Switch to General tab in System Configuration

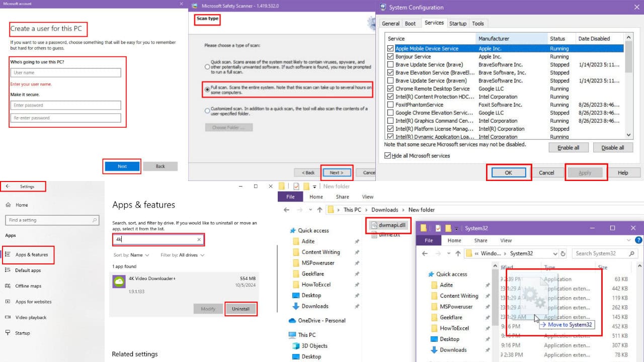(390, 24)
